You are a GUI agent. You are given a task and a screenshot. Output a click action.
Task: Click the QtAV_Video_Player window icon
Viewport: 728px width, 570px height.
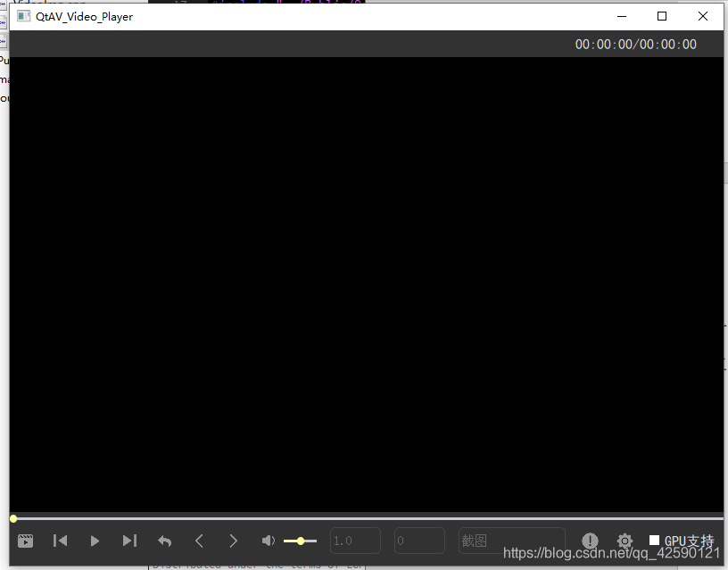click(24, 16)
